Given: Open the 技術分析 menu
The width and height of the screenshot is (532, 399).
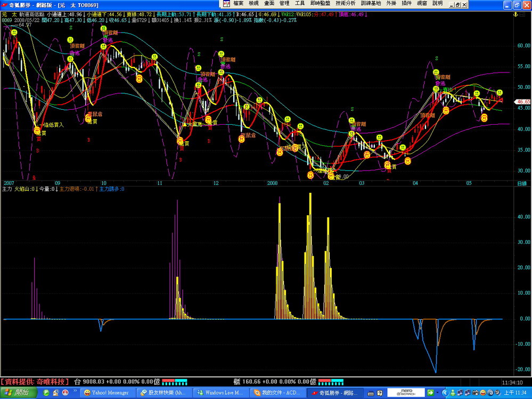Looking at the screenshot, I should [345, 4].
